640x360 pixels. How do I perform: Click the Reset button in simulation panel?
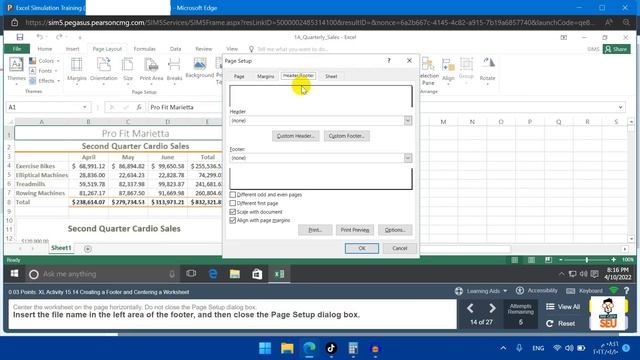pos(561,323)
